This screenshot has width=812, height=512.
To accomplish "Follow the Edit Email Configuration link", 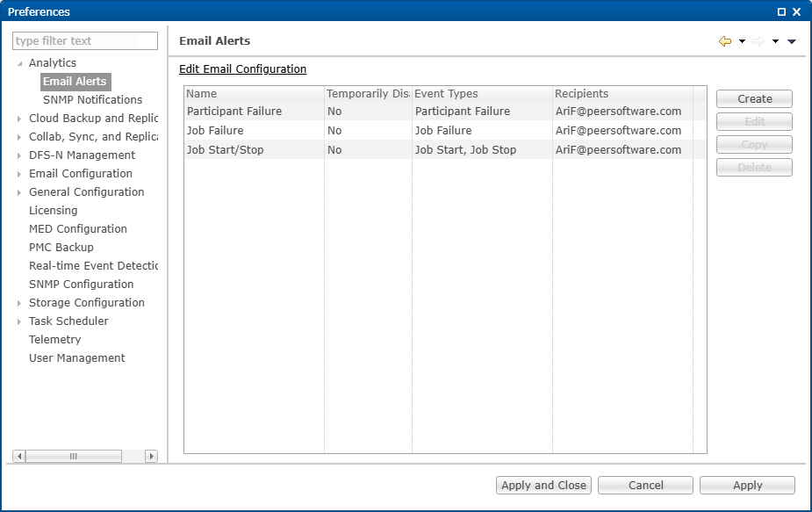I will [242, 69].
